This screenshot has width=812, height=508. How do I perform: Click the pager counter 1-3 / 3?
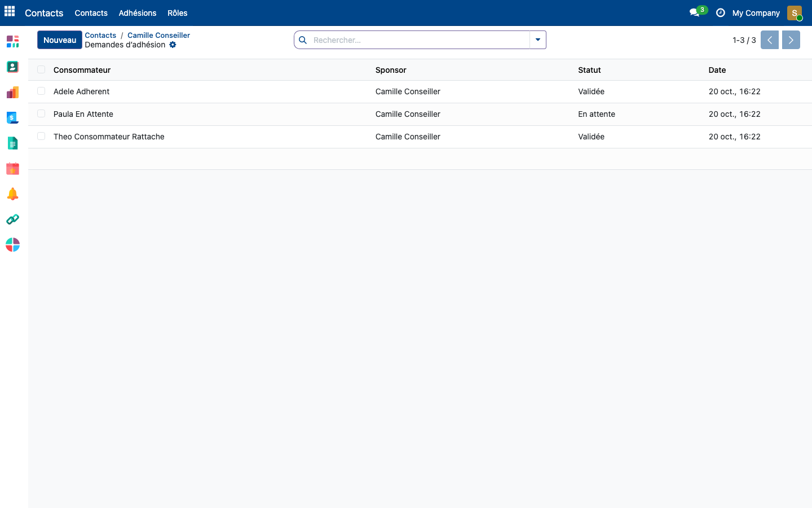click(744, 40)
